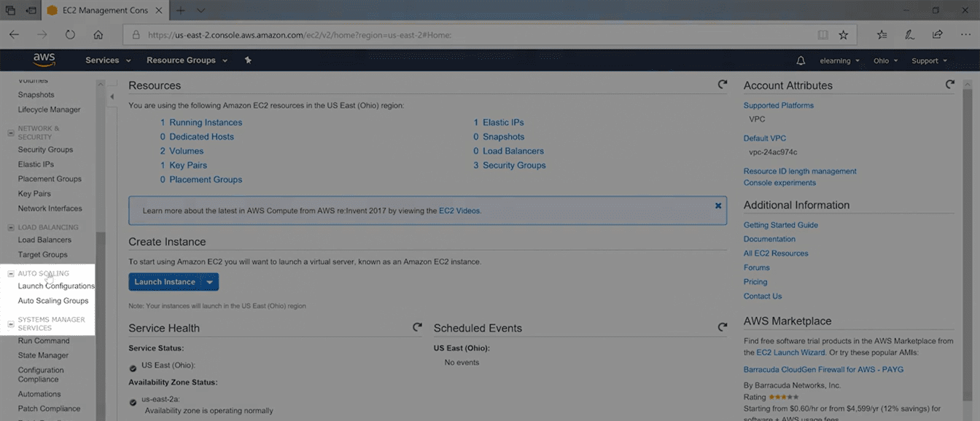Open the Resource Groups menu
The image size is (980, 421).
tap(187, 60)
